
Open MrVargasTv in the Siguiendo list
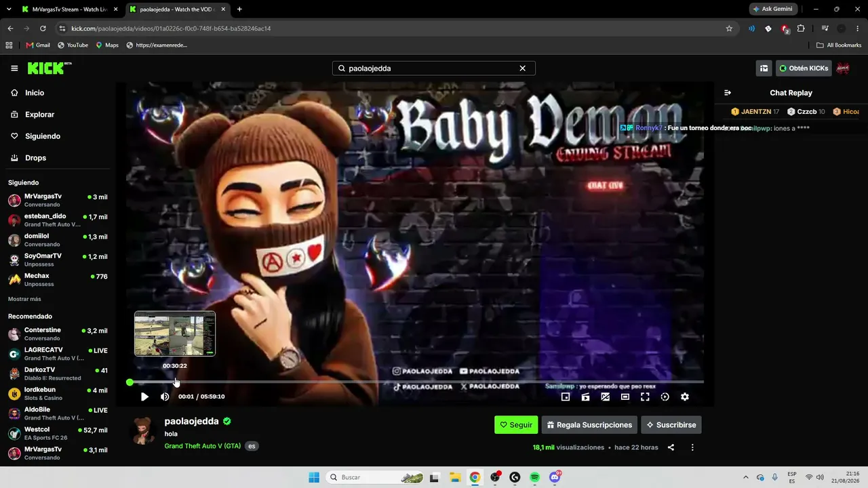click(x=58, y=200)
